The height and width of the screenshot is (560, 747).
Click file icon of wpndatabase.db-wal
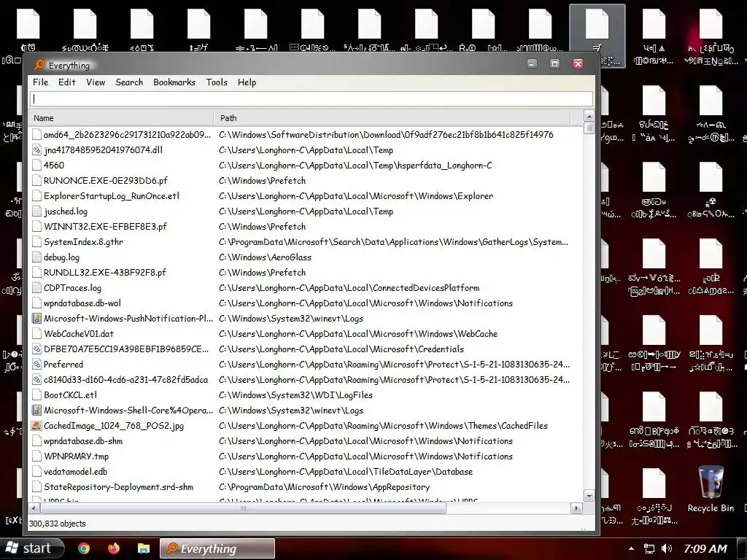36,303
